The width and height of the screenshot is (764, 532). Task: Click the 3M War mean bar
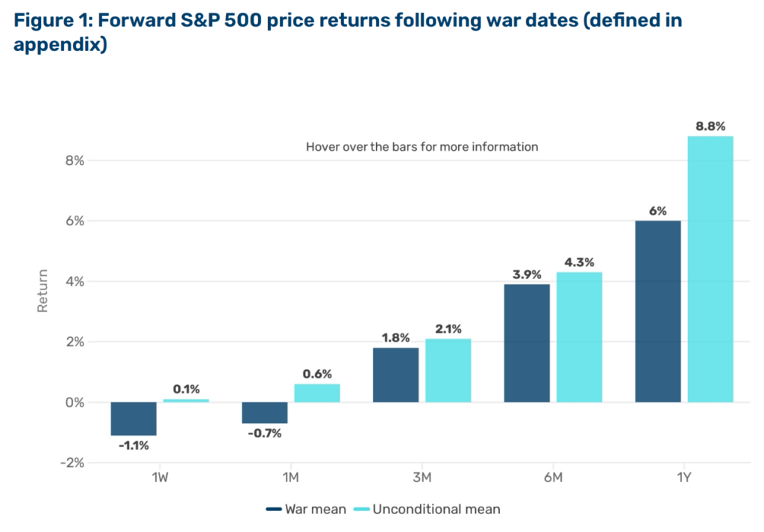pos(395,375)
